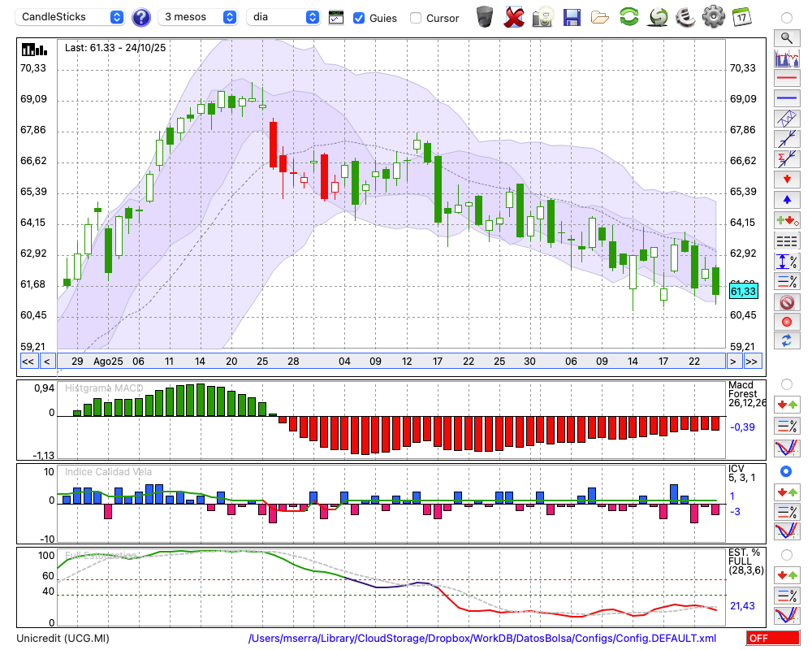The width and height of the screenshot is (812, 650).
Task: Select the trend line tool with arrows
Action: [787, 138]
